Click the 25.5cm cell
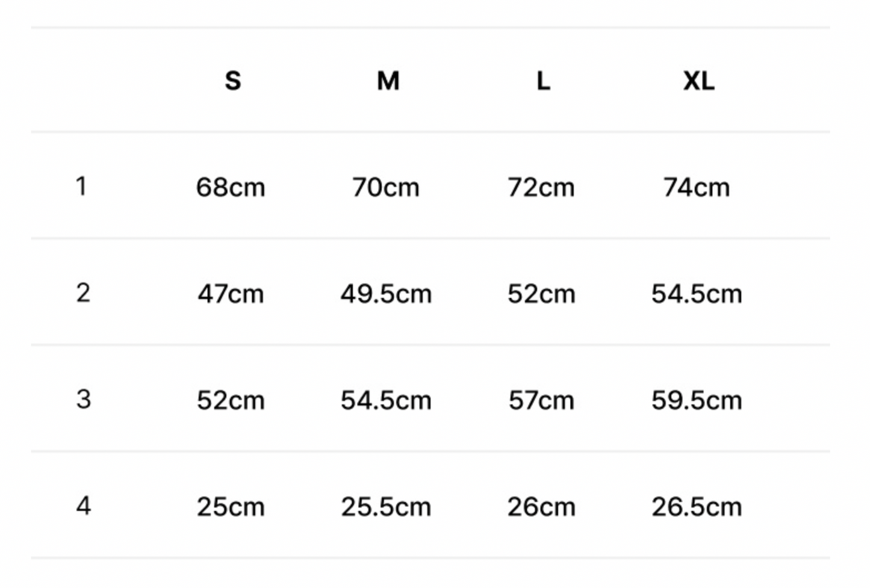Screen dimensions: 870x588 point(386,507)
